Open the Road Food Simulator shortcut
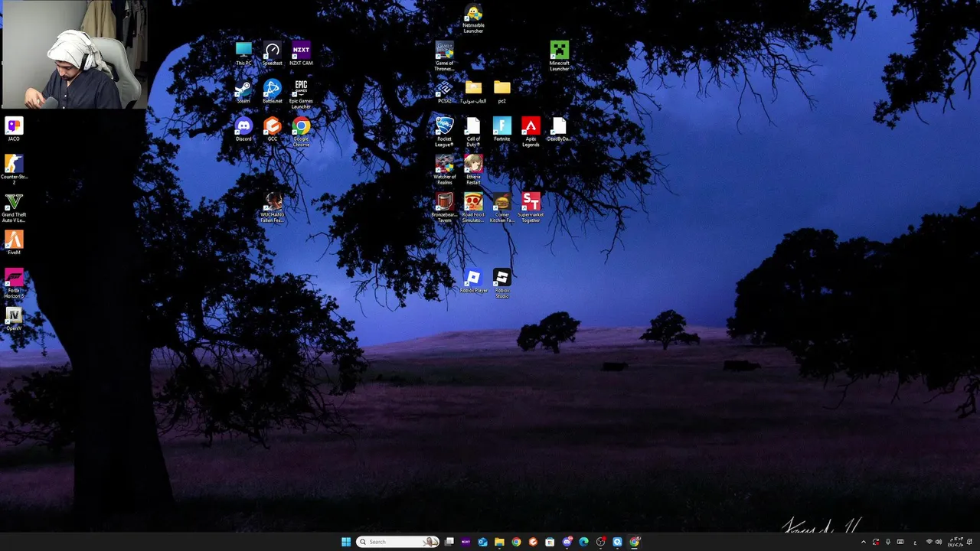This screenshot has width=980, height=551. point(473,207)
